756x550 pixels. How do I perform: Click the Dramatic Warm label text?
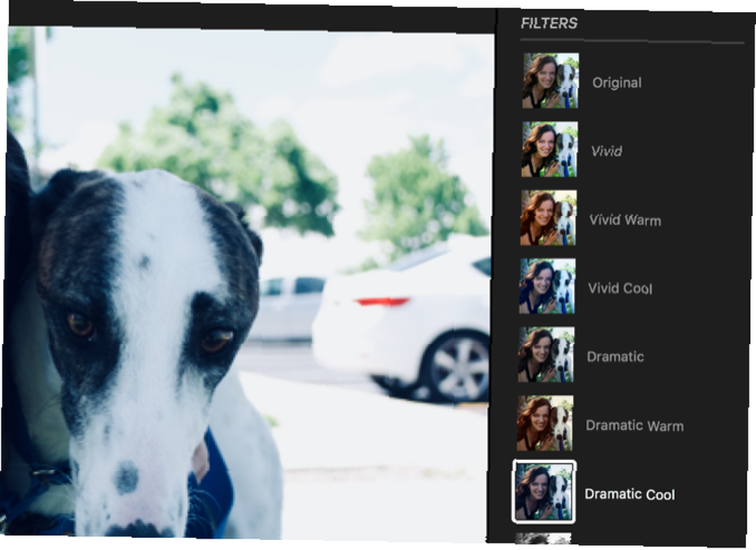[x=634, y=426]
